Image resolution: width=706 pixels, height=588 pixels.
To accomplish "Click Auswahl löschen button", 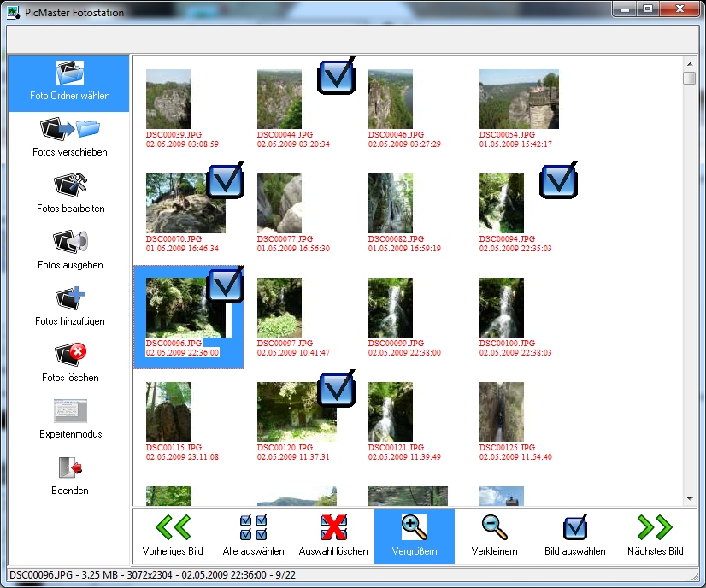I will click(x=333, y=536).
